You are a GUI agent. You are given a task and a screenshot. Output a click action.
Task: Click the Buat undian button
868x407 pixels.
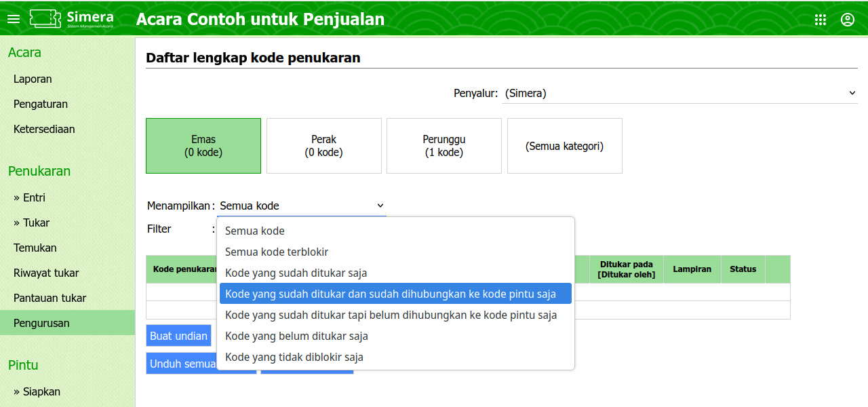point(179,336)
